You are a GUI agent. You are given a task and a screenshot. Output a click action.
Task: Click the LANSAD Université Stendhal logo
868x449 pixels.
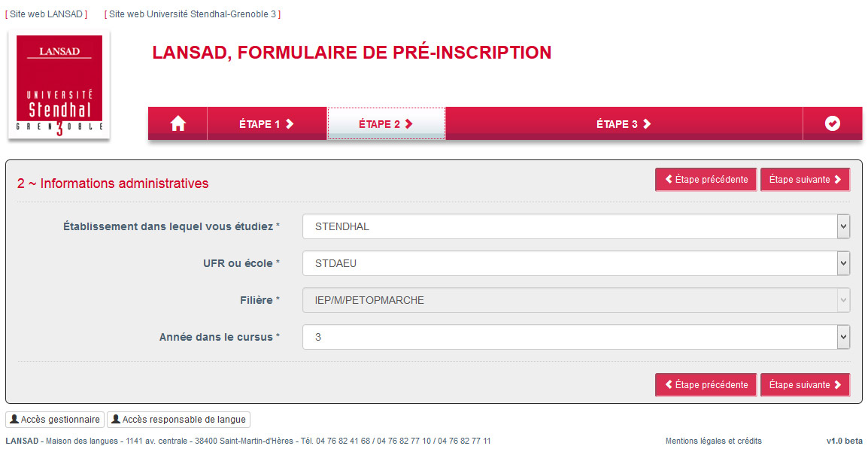(x=59, y=85)
